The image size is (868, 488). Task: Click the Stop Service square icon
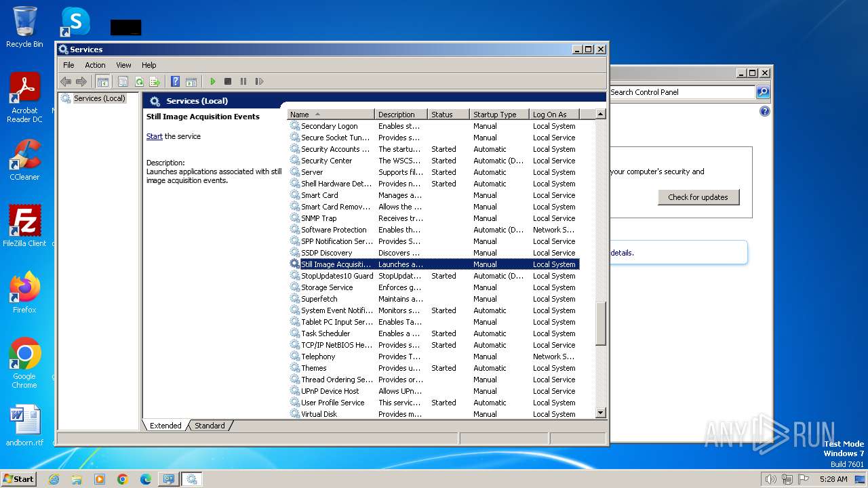pos(228,81)
